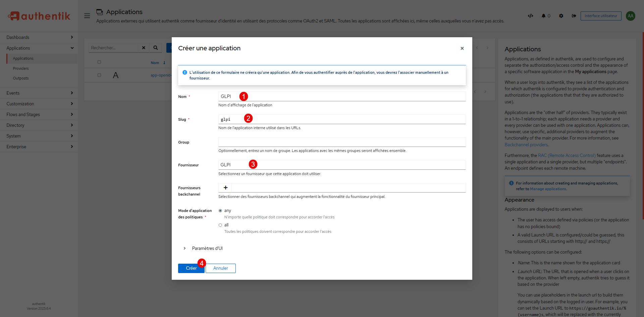Open the Fournisseur dropdown field
The height and width of the screenshot is (317, 644).
tap(341, 165)
